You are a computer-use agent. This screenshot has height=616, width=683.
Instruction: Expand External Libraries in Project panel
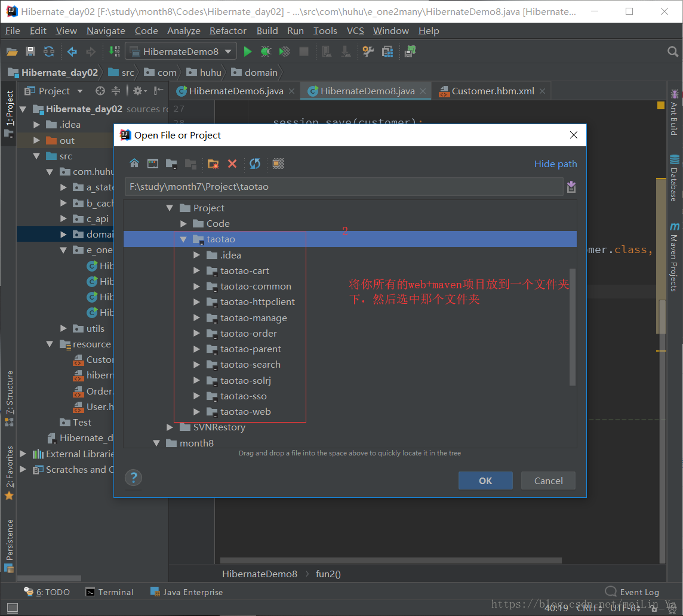pyautogui.click(x=23, y=454)
